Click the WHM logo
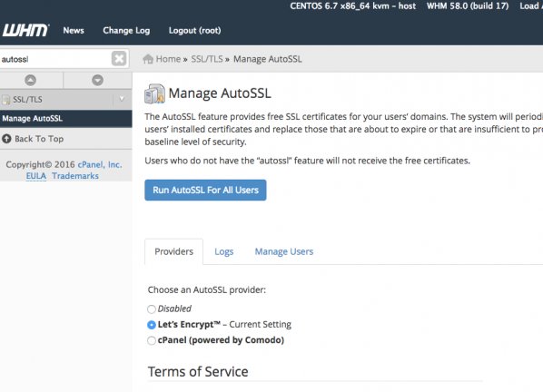This screenshot has height=392, width=543. [x=26, y=30]
